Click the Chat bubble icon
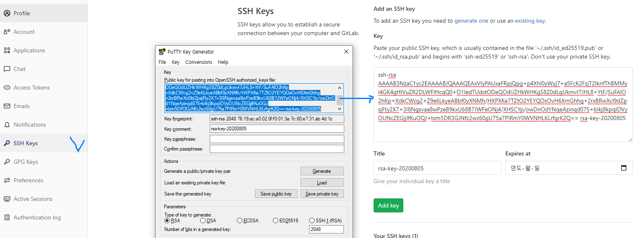 tap(7, 69)
